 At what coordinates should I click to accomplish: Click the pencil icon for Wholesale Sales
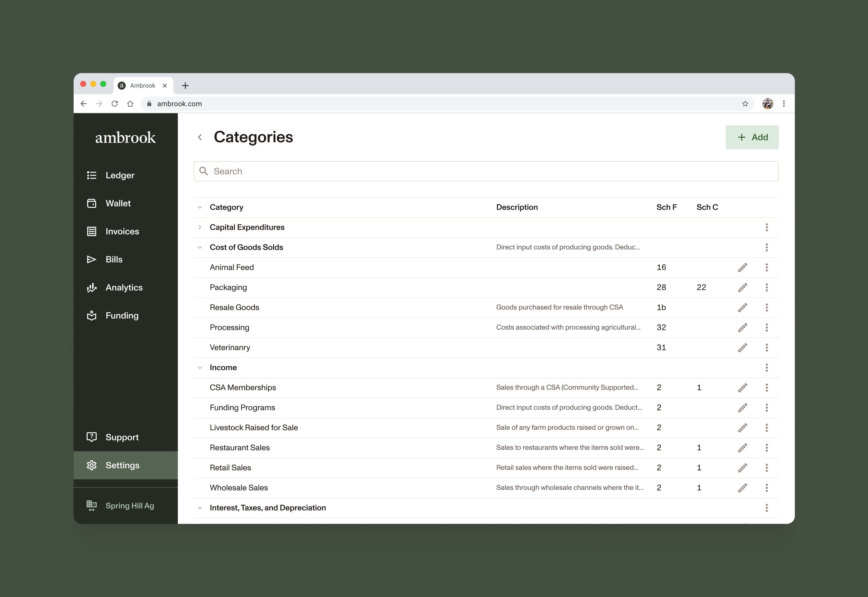742,488
